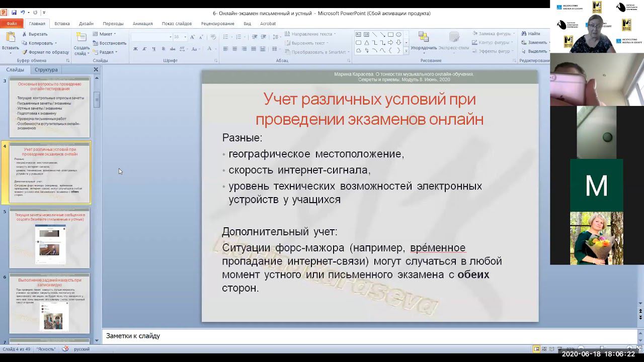
Task: Close the slides pane
Action: 96,69
